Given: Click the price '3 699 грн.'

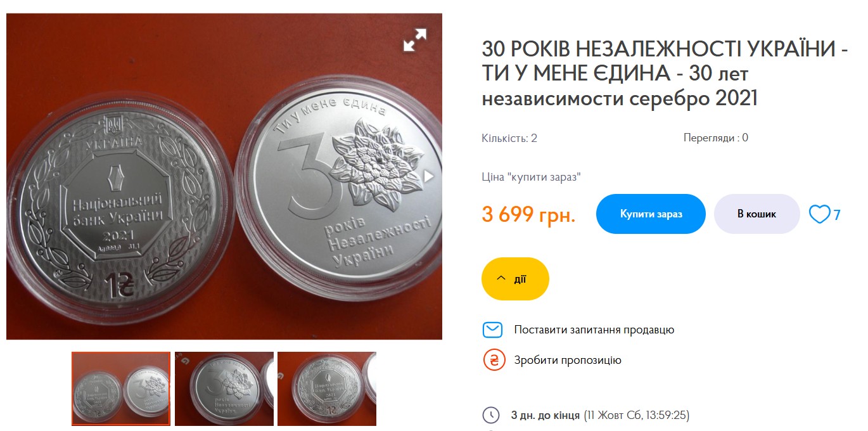Looking at the screenshot, I should click(528, 215).
